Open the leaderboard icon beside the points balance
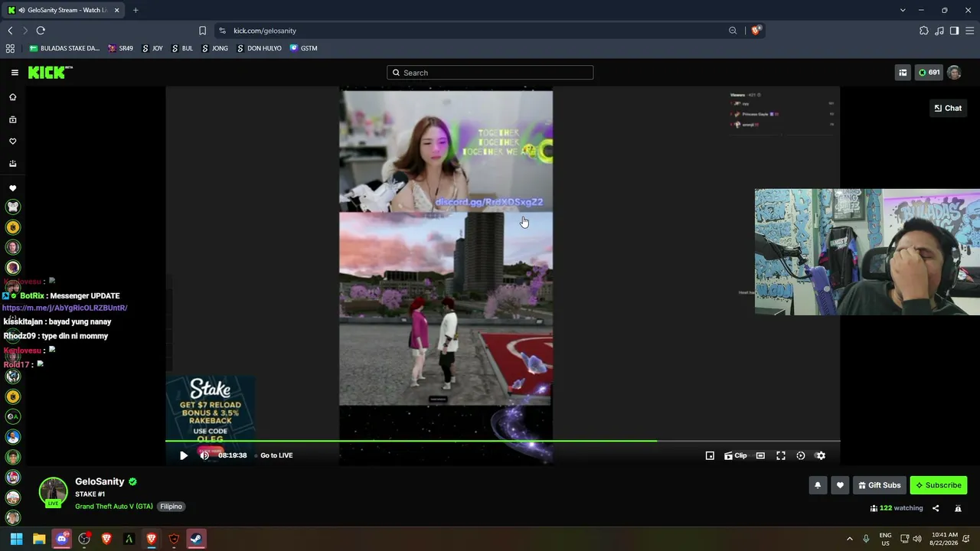Screen dimensions: 980x551 tap(903, 73)
